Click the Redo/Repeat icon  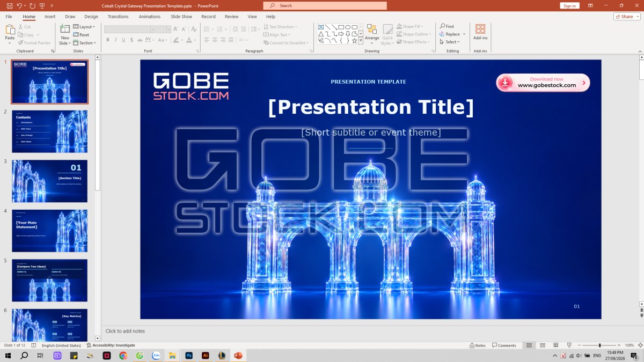32,5
